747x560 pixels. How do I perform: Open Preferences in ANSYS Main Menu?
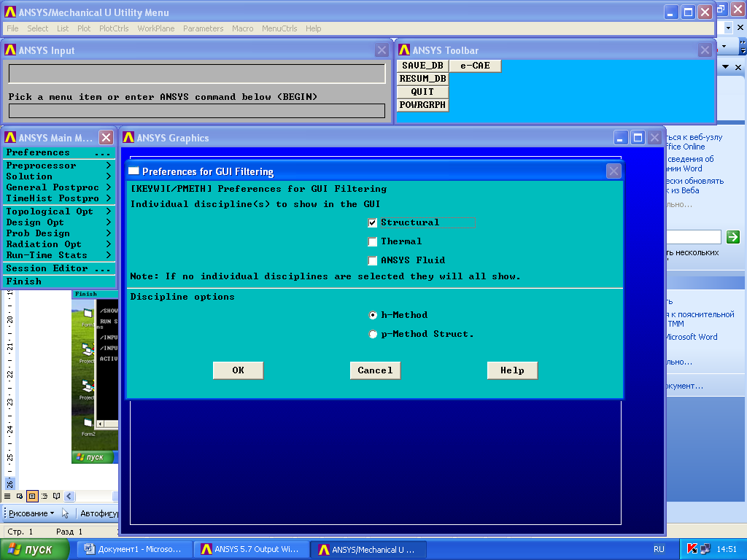(59, 152)
